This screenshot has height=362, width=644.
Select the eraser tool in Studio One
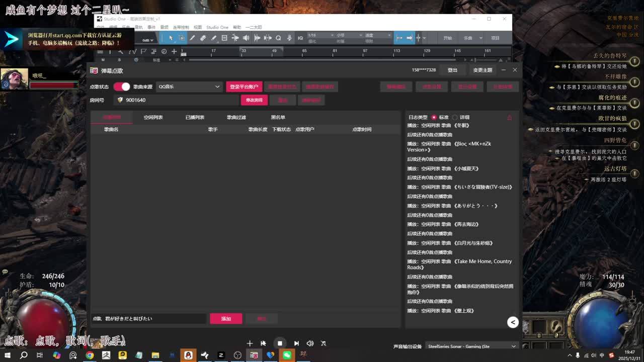click(x=203, y=38)
